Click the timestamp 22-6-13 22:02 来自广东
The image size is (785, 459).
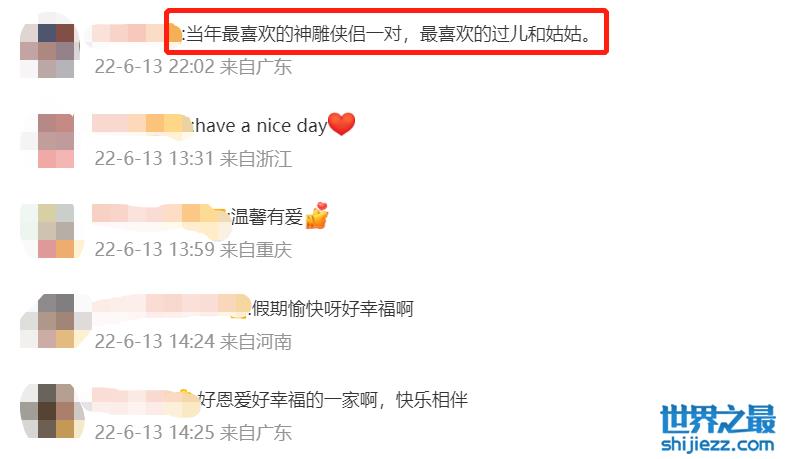193,67
